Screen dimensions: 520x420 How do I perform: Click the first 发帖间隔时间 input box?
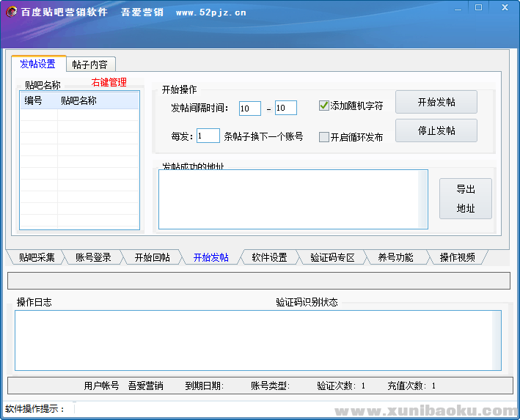point(249,108)
